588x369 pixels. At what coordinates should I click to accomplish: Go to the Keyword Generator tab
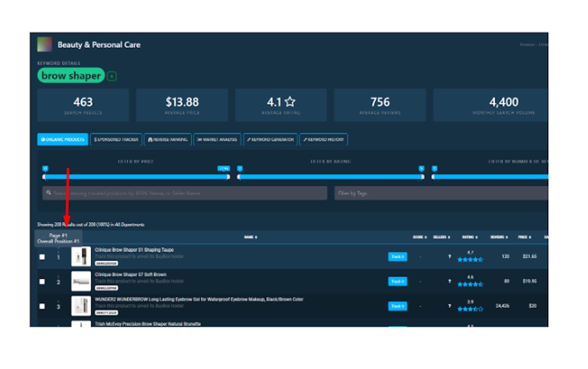(x=270, y=139)
